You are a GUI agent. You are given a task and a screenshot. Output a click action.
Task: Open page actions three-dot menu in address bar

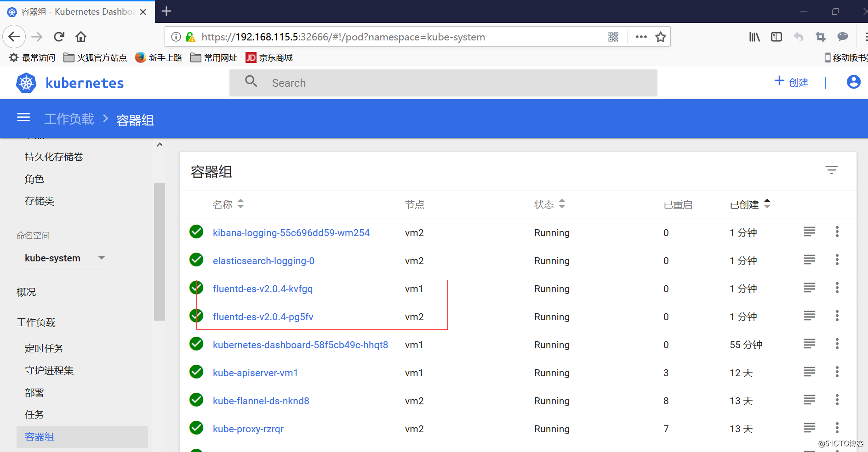(x=641, y=37)
